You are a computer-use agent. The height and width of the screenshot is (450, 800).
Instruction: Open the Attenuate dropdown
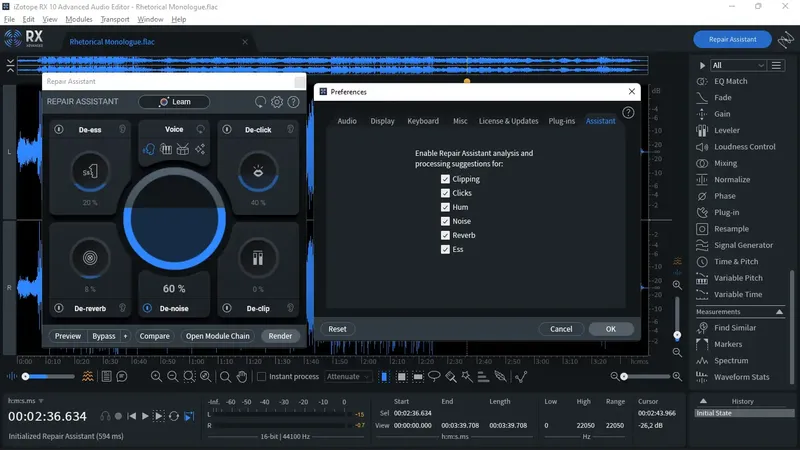click(349, 377)
